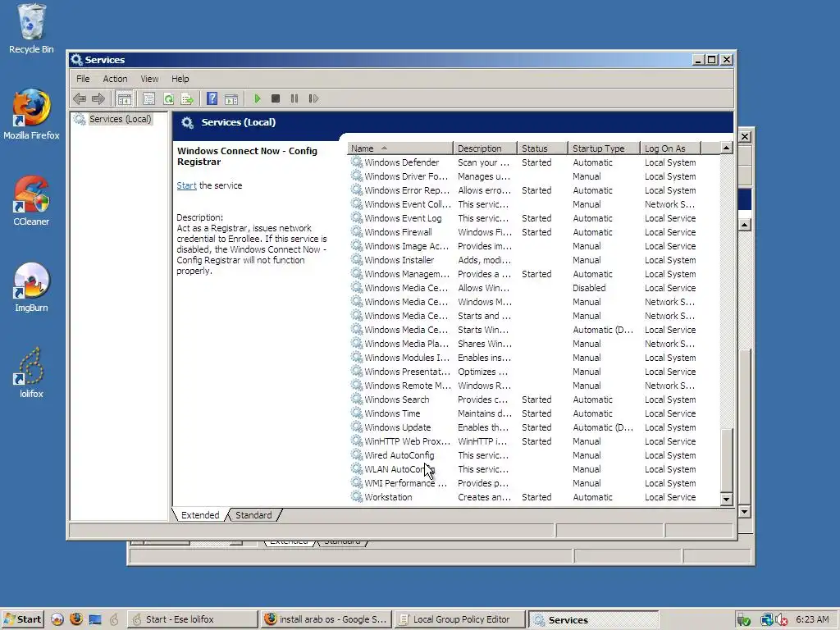Click gear icon beside Workstation service

pyautogui.click(x=356, y=496)
